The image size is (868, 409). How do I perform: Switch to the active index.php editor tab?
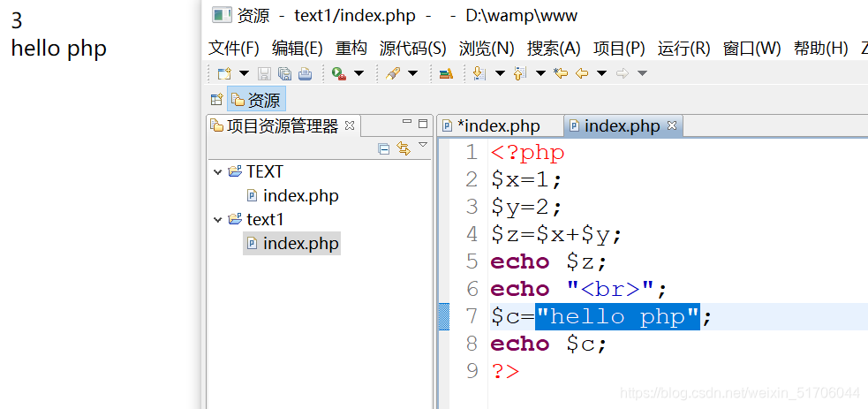point(623,126)
